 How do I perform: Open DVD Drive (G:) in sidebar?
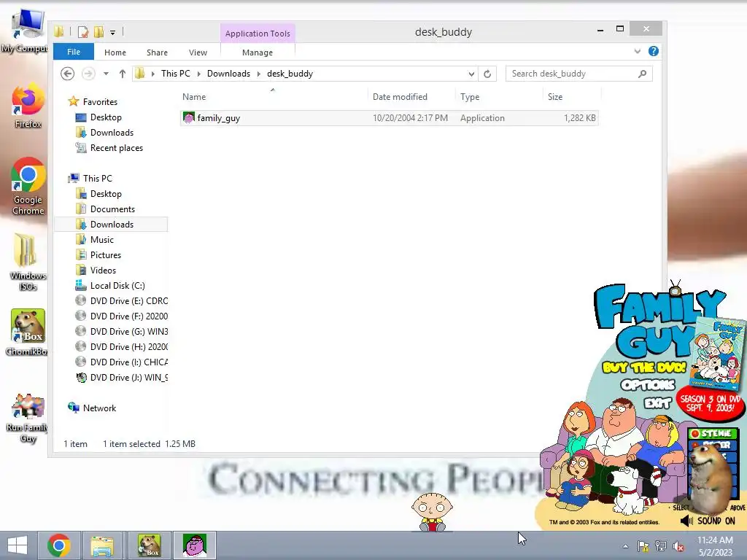(122, 332)
